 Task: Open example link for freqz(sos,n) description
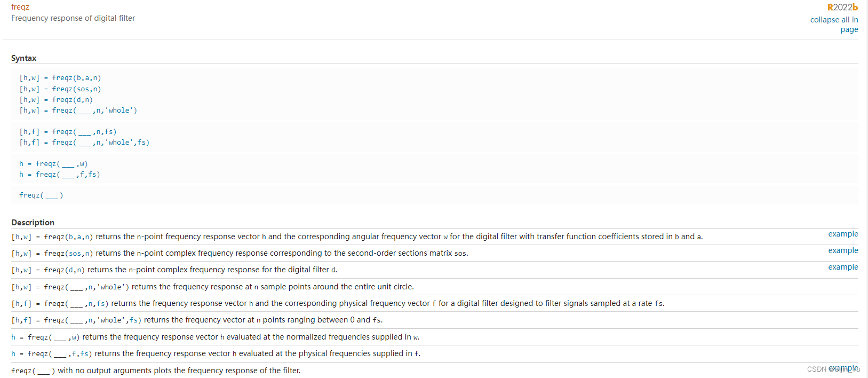pyautogui.click(x=843, y=250)
